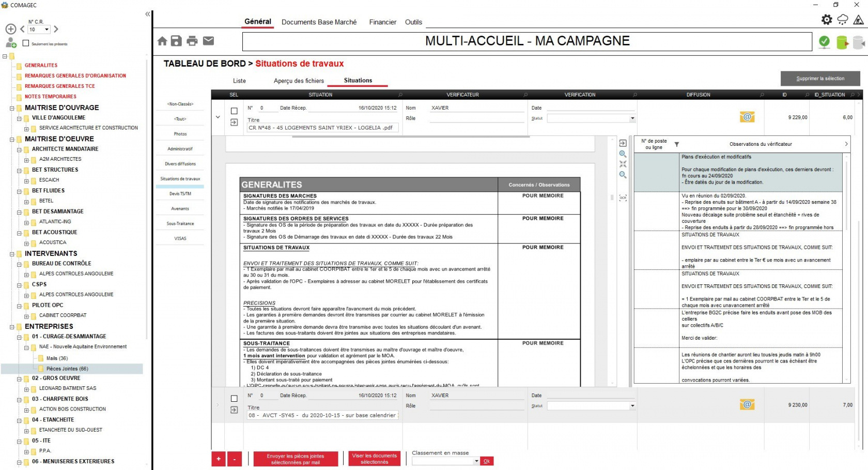Viewport: 868px width, 470px height.
Task: Run OCR on the document preview
Action: tap(623, 198)
